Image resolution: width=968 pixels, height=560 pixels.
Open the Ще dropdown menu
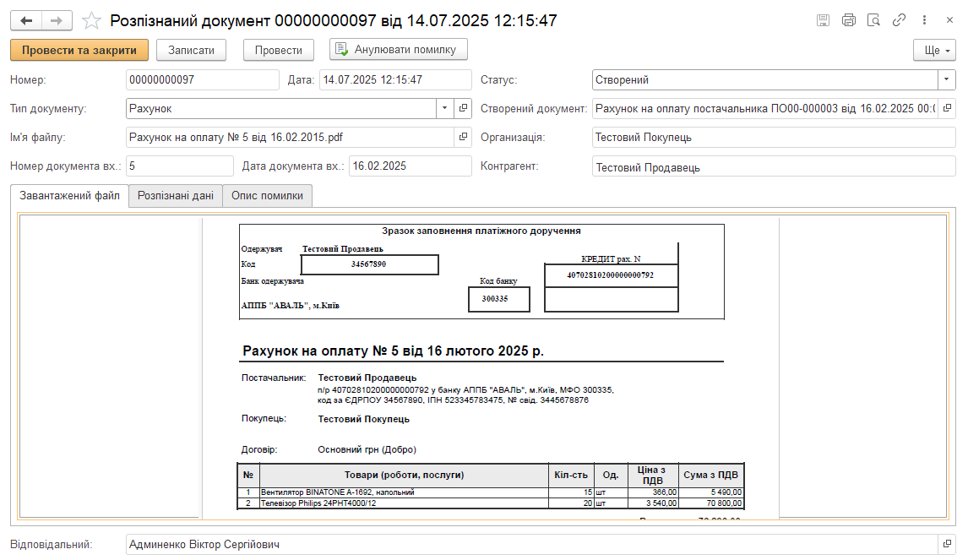(x=934, y=50)
